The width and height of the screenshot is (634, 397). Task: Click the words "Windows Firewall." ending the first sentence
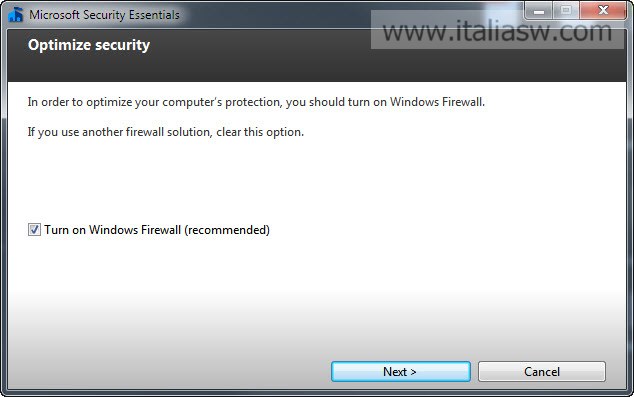[x=437, y=102]
